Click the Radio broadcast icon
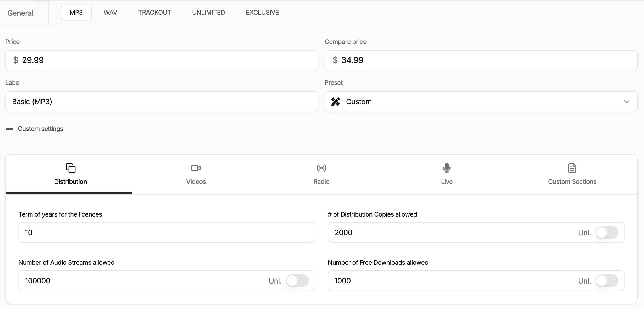Viewport: 644px width, 309px height. 321,168
